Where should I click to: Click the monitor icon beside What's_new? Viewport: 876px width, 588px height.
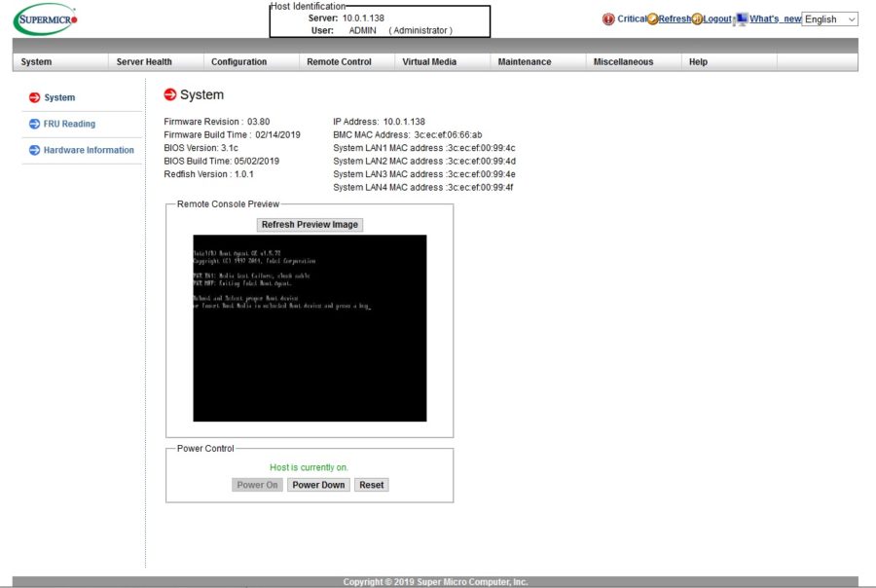coord(740,18)
